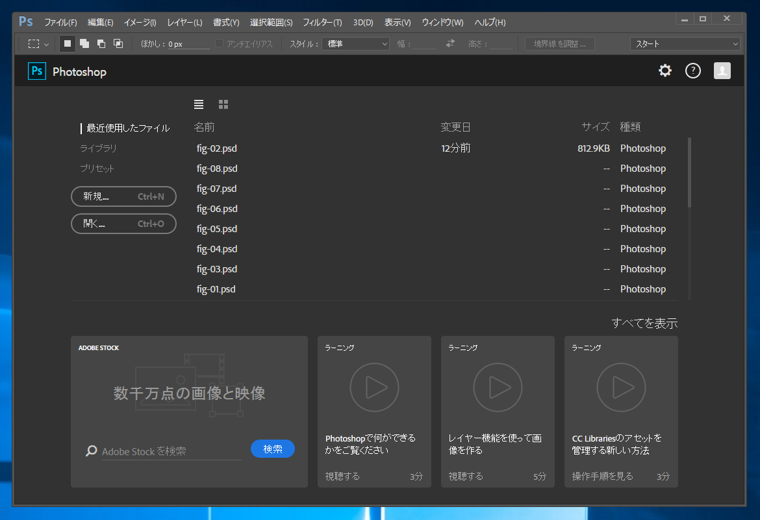Click the 開く... Ctrl+O button

[x=124, y=223]
